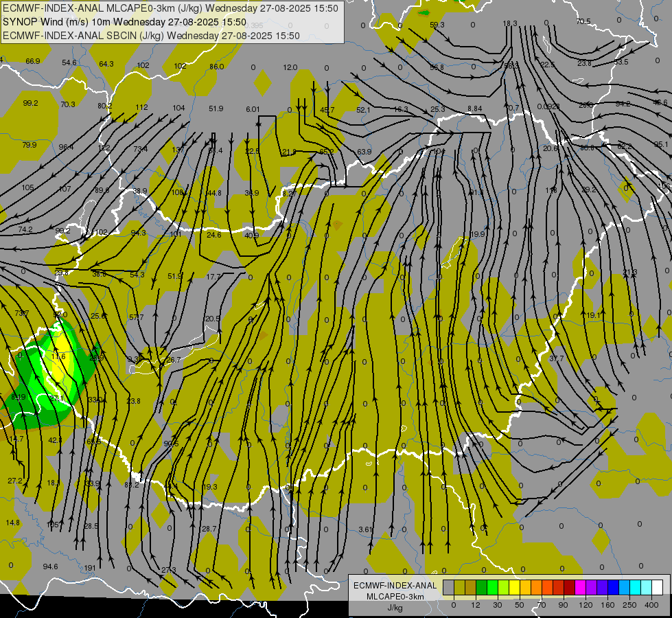Click the cyan legend swatch
The image size is (672, 618).
point(635,587)
